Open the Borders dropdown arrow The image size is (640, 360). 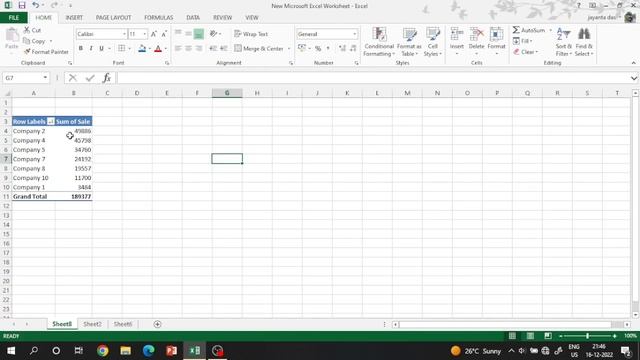129,49
